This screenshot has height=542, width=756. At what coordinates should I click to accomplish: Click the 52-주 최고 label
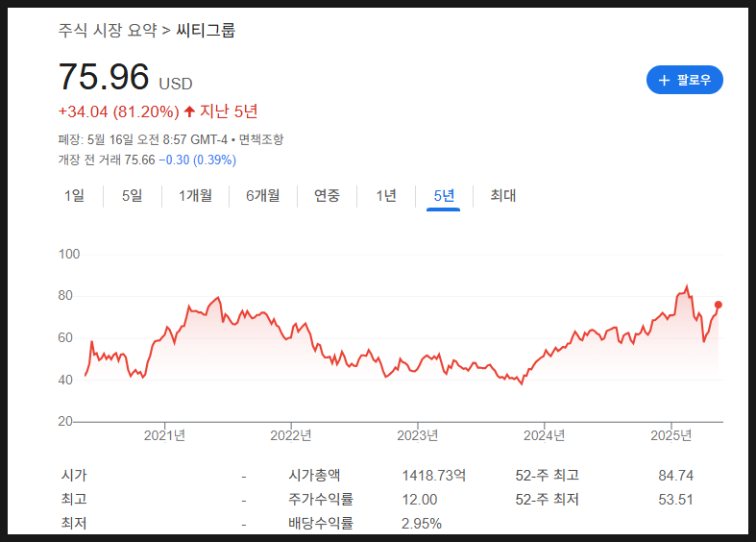click(547, 476)
